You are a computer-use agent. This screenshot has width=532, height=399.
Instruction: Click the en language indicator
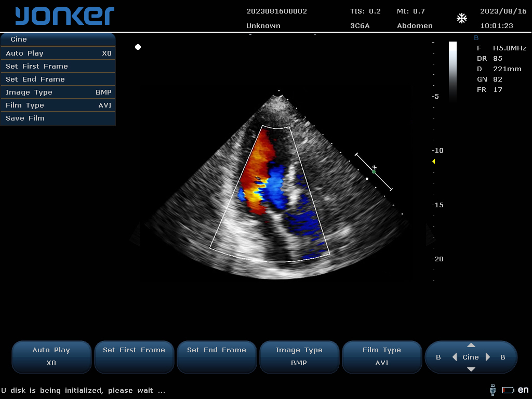525,390
